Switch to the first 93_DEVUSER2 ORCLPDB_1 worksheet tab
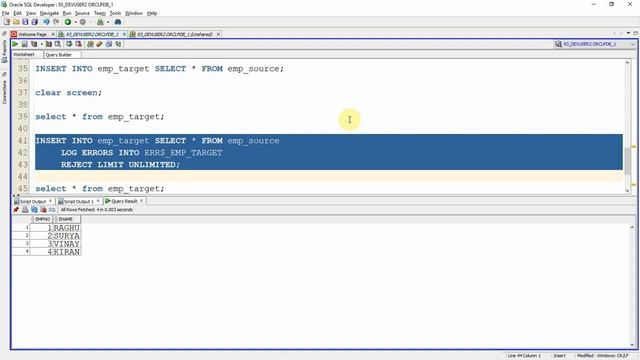 [92, 34]
